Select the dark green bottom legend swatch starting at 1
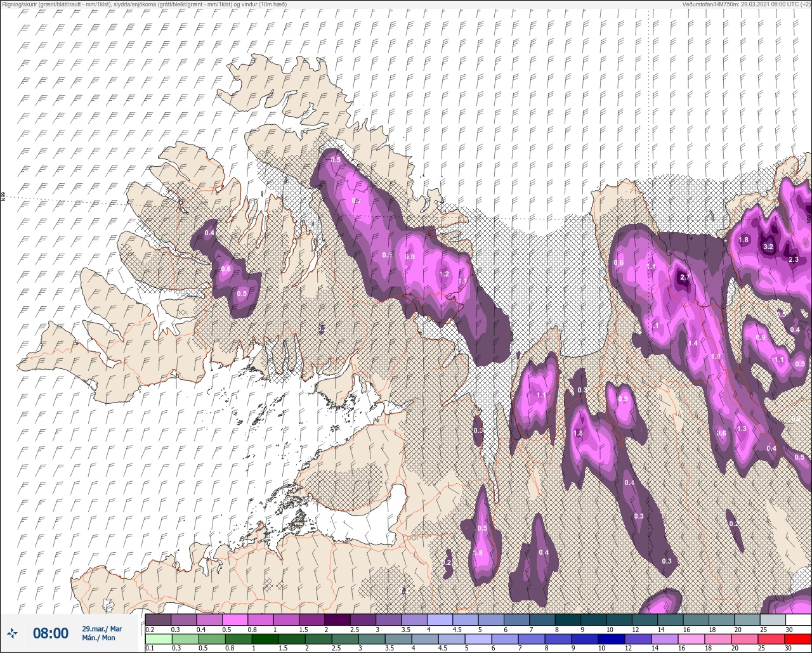The image size is (812, 653). [x=265, y=639]
